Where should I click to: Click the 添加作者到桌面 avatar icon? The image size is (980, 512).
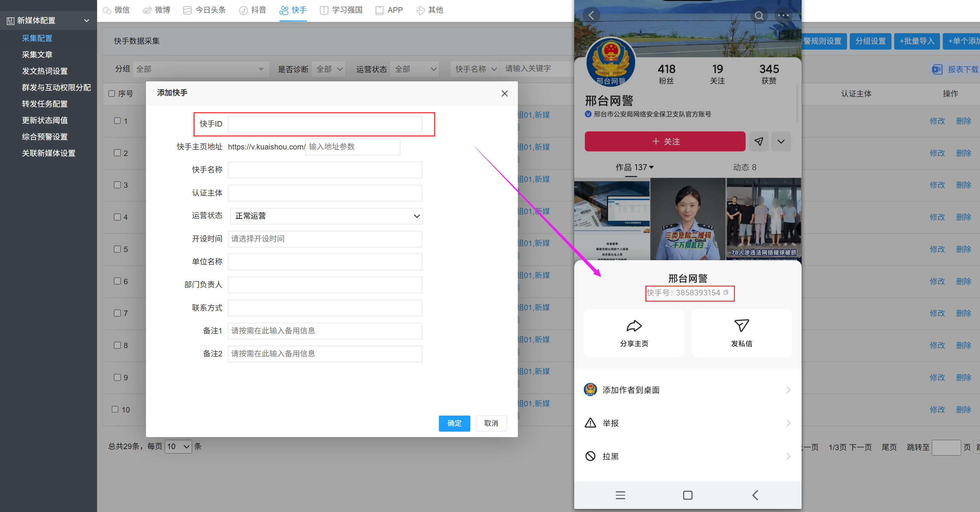click(x=590, y=390)
